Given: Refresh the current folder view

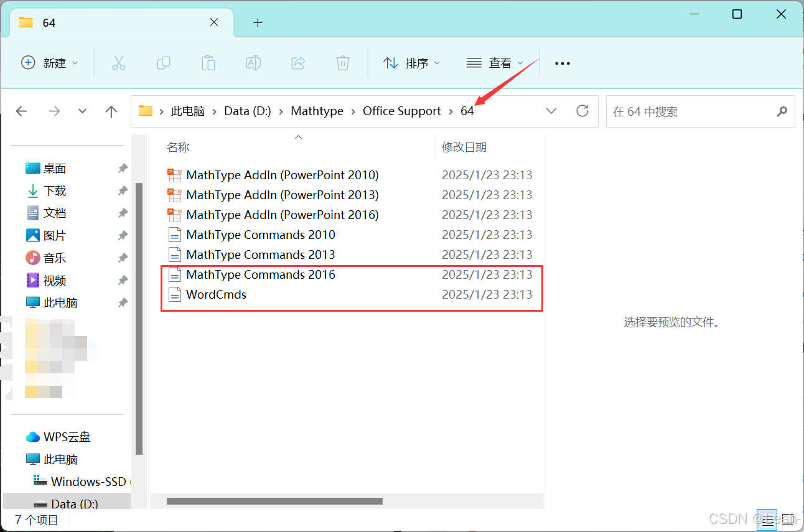Looking at the screenshot, I should tap(582, 111).
